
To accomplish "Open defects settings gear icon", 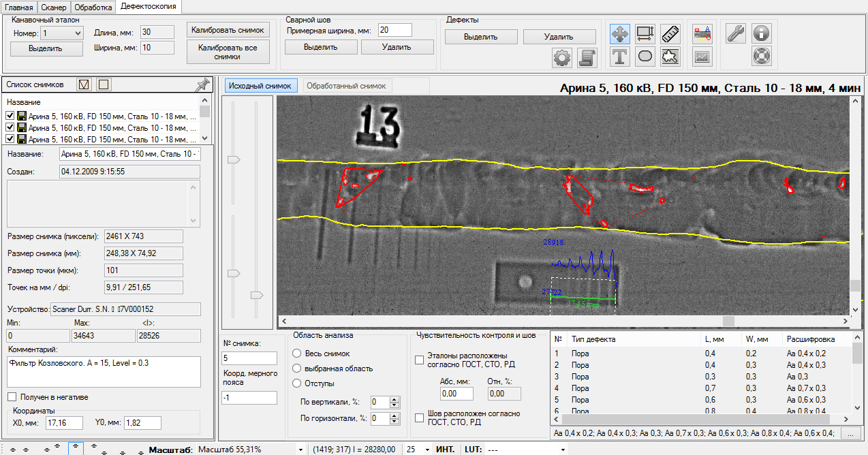I will coord(561,59).
